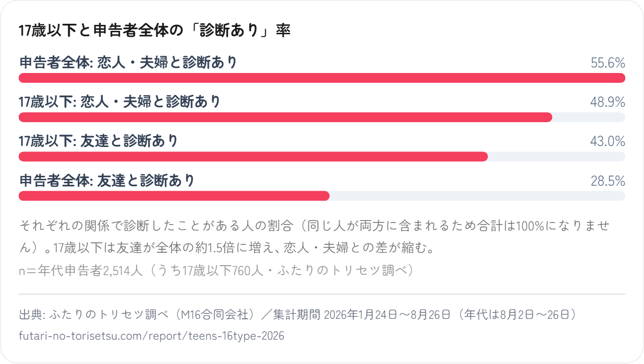
Task: Click the 28.5% percentage value
Action: pos(608,181)
